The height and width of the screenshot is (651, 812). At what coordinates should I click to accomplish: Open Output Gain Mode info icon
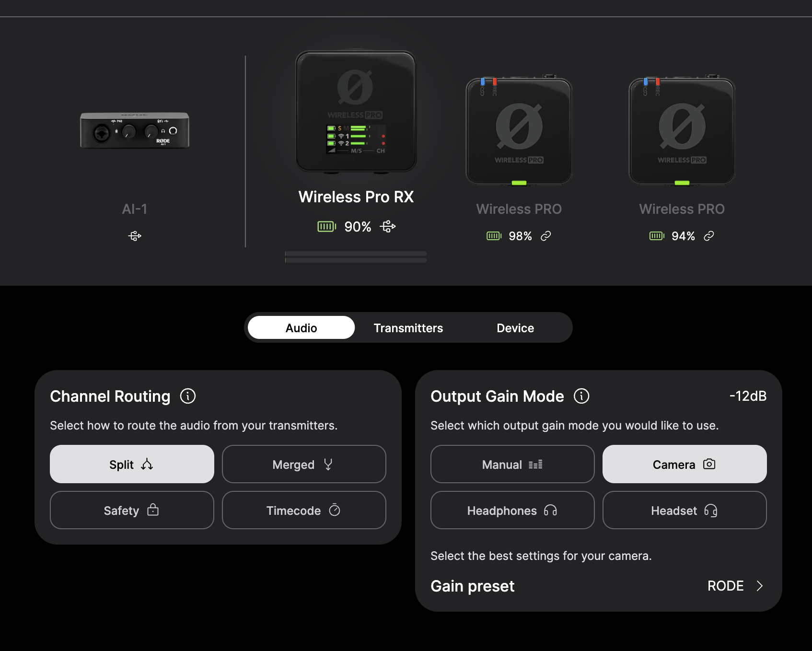(x=581, y=396)
